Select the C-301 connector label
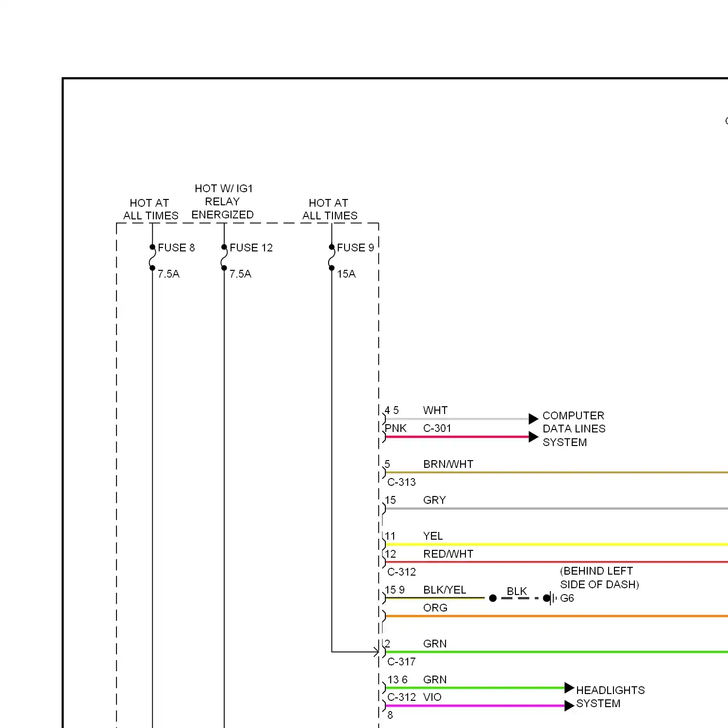Viewport: 728px width, 728px height. tap(437, 428)
